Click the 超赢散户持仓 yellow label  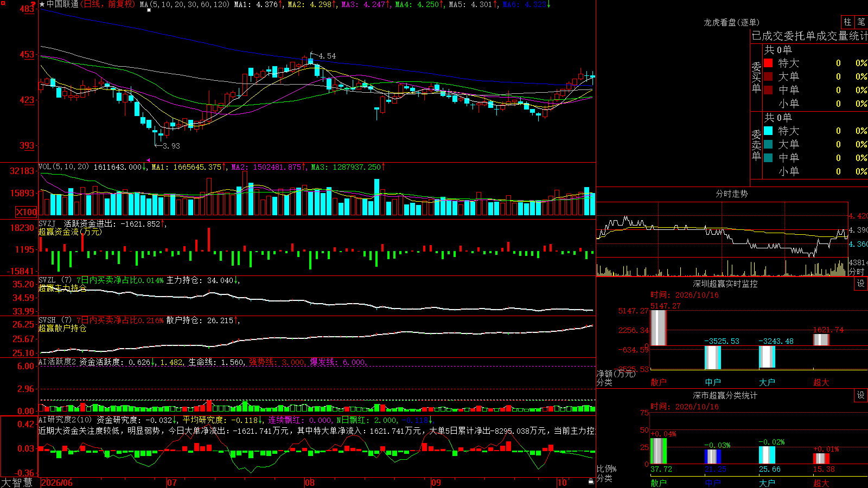click(x=62, y=328)
